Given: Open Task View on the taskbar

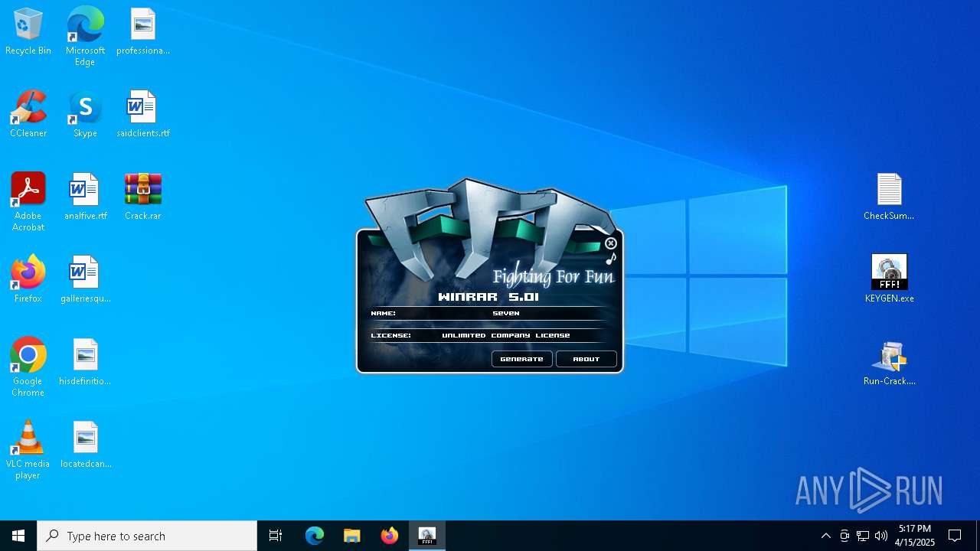Looking at the screenshot, I should point(276,536).
